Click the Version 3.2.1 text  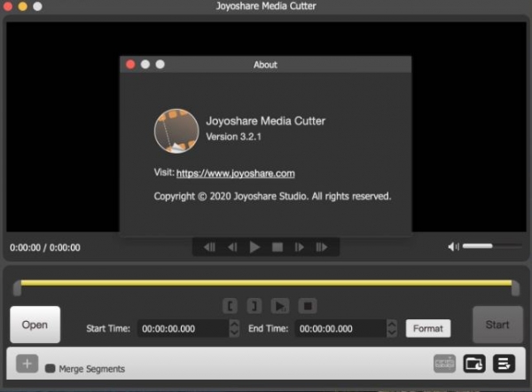[234, 137]
